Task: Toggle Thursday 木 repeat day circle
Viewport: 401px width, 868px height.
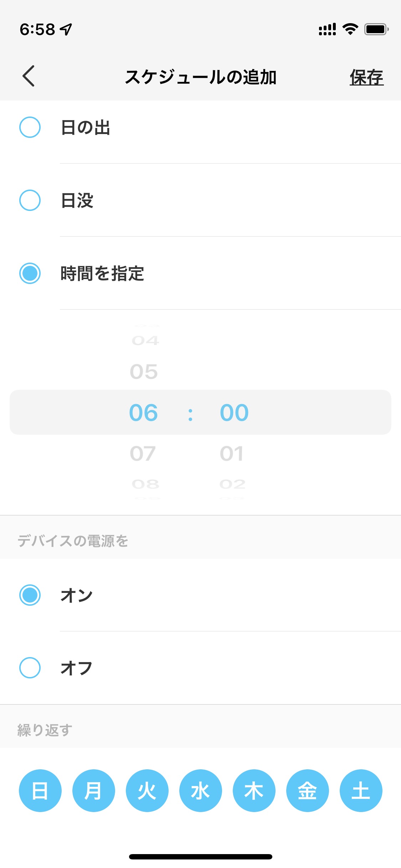Action: tap(254, 791)
